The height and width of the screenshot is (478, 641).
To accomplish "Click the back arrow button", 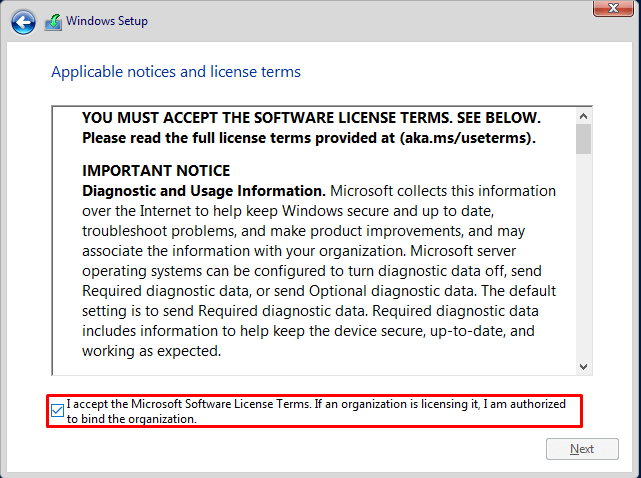I will pyautogui.click(x=23, y=21).
